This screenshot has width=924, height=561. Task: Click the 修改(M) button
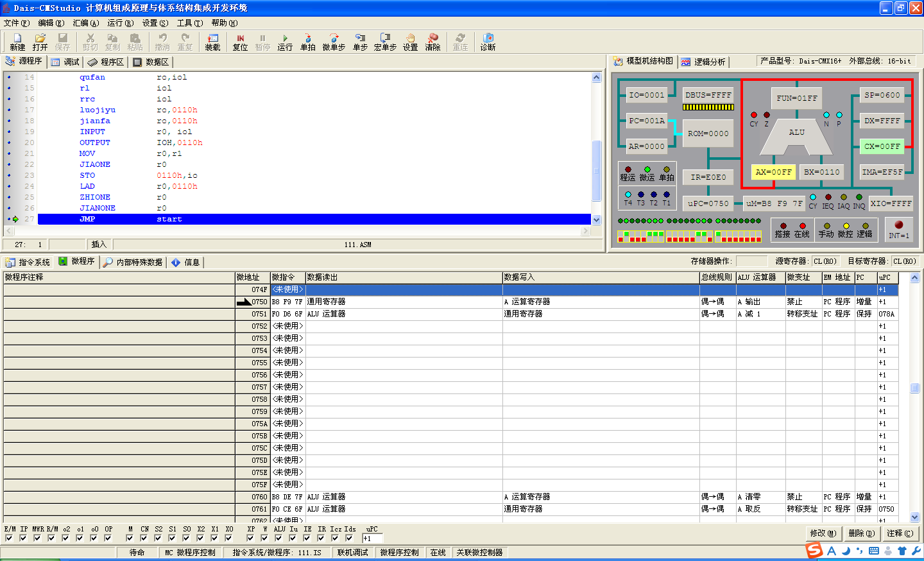click(x=823, y=533)
